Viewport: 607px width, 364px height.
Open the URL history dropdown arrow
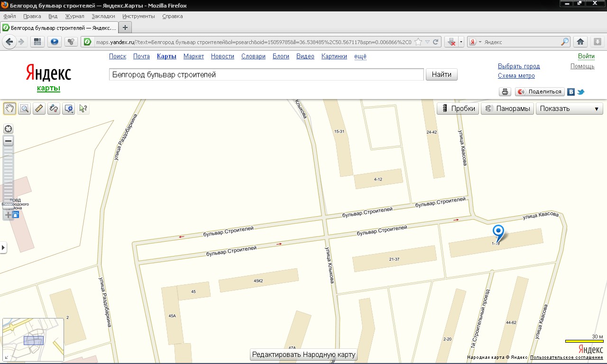click(427, 42)
